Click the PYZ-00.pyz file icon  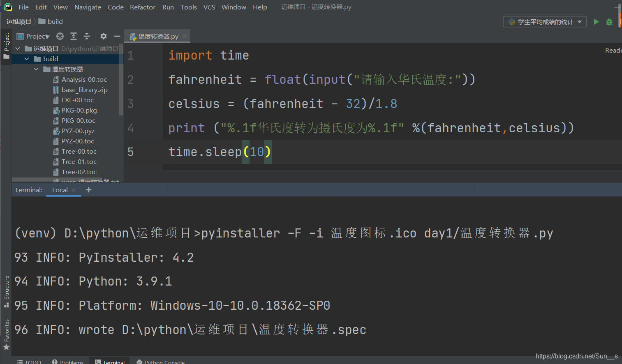tap(56, 131)
